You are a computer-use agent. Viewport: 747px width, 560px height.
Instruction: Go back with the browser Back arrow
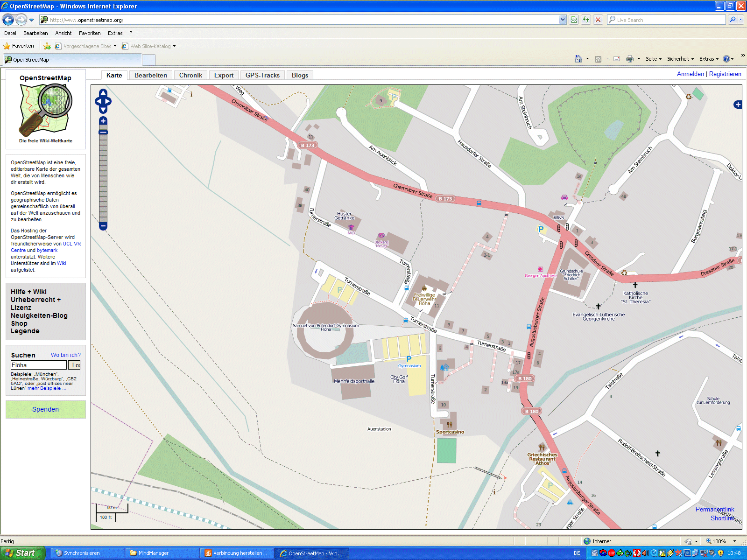8,20
